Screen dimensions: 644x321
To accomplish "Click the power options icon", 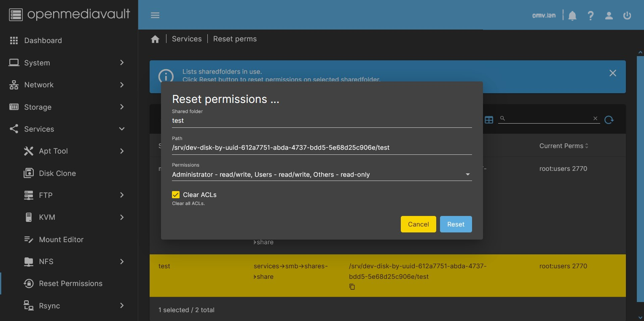I will 627,16.
